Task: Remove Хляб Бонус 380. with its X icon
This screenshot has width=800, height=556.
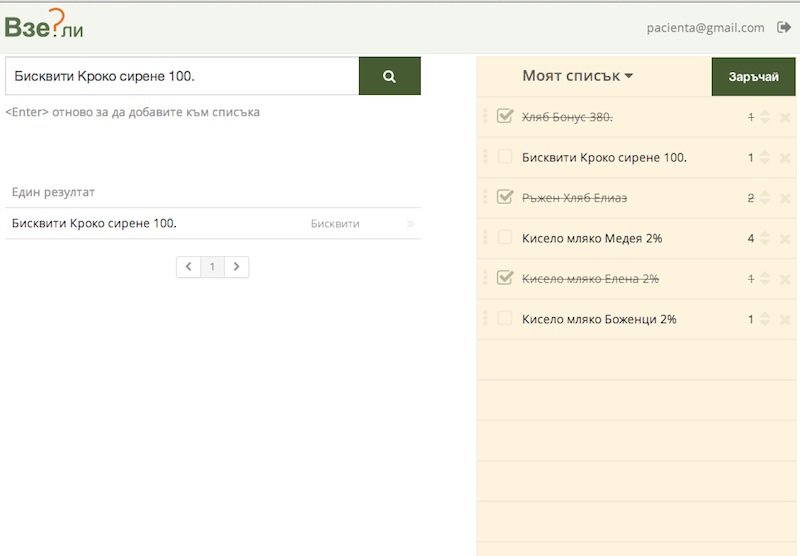Action: (785, 118)
